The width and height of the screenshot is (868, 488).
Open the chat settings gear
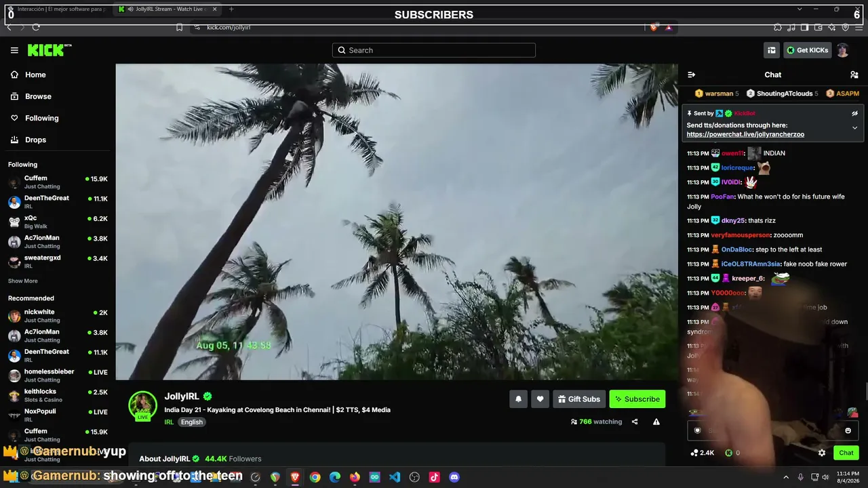pyautogui.click(x=822, y=453)
